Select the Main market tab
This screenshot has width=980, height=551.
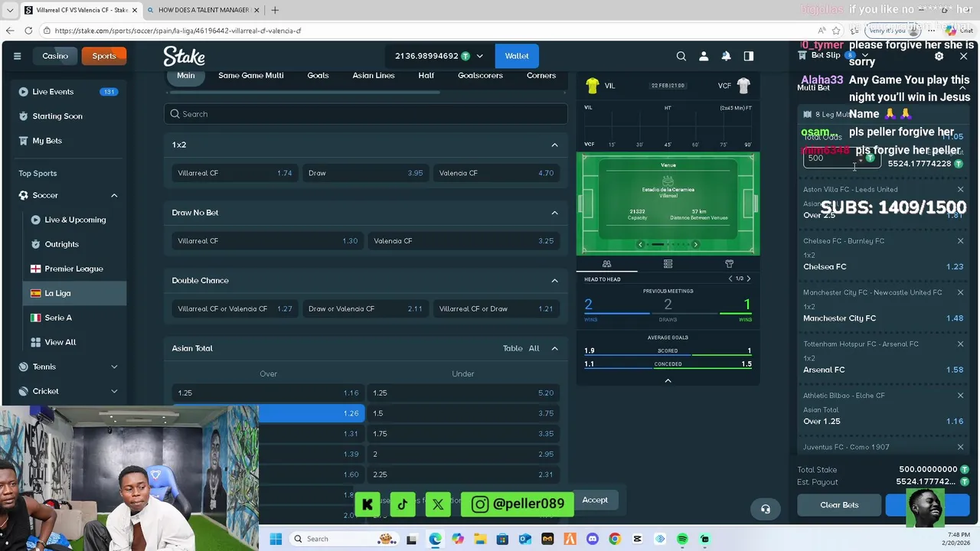click(186, 76)
